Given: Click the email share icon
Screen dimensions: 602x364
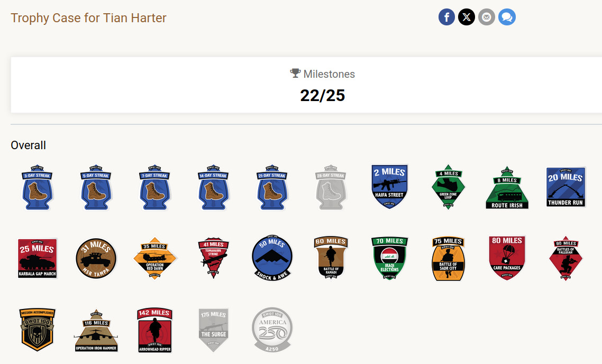Looking at the screenshot, I should pyautogui.click(x=487, y=17).
